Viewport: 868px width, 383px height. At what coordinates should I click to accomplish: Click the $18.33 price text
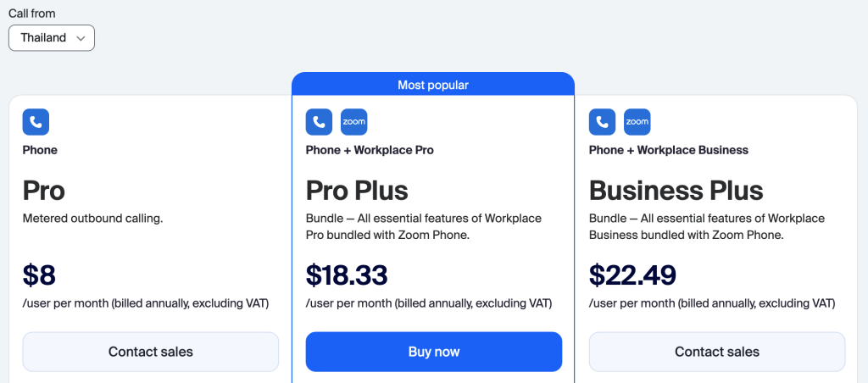(347, 275)
